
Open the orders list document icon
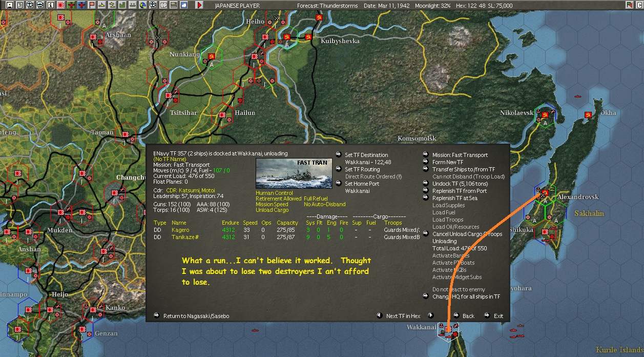tap(20, 5)
